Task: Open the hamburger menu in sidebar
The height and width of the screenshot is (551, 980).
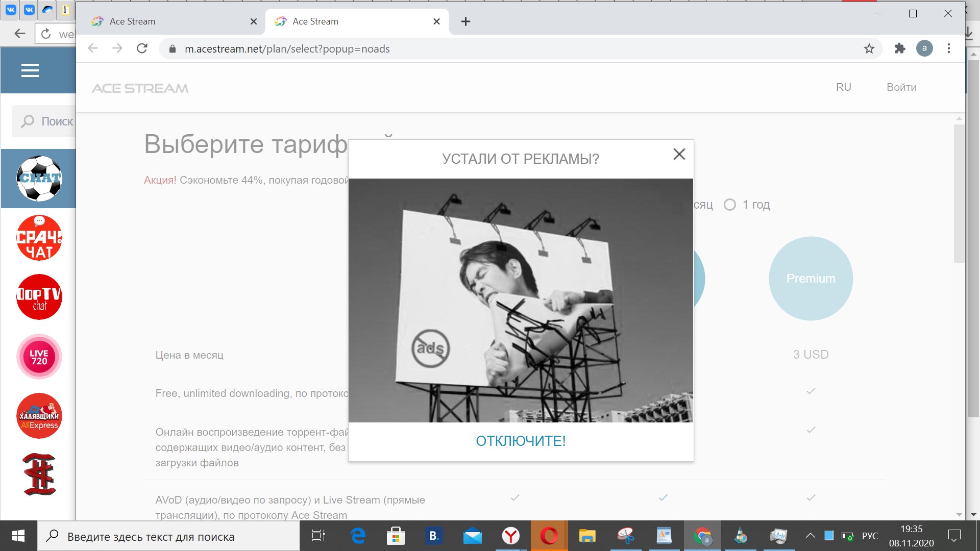Action: pyautogui.click(x=30, y=70)
